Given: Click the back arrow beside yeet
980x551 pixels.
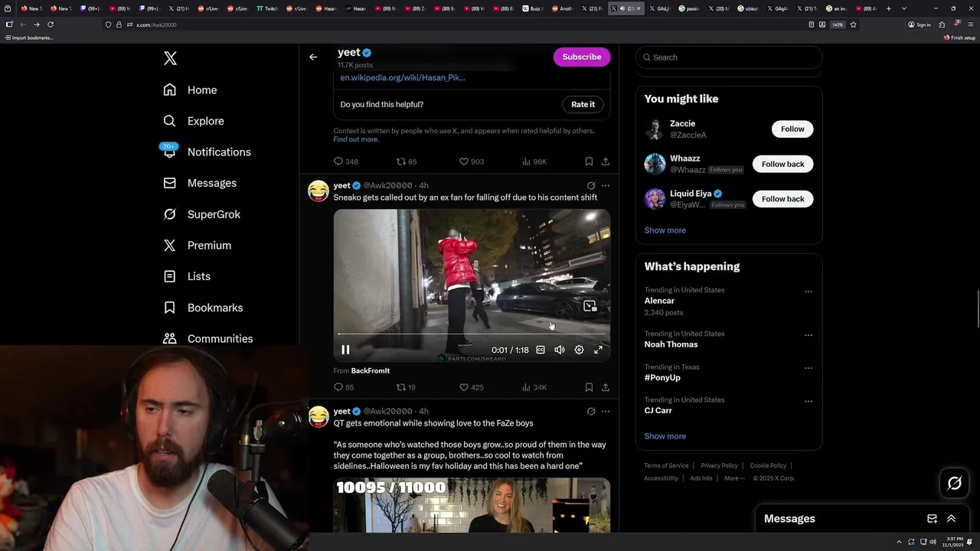Looking at the screenshot, I should pos(313,57).
